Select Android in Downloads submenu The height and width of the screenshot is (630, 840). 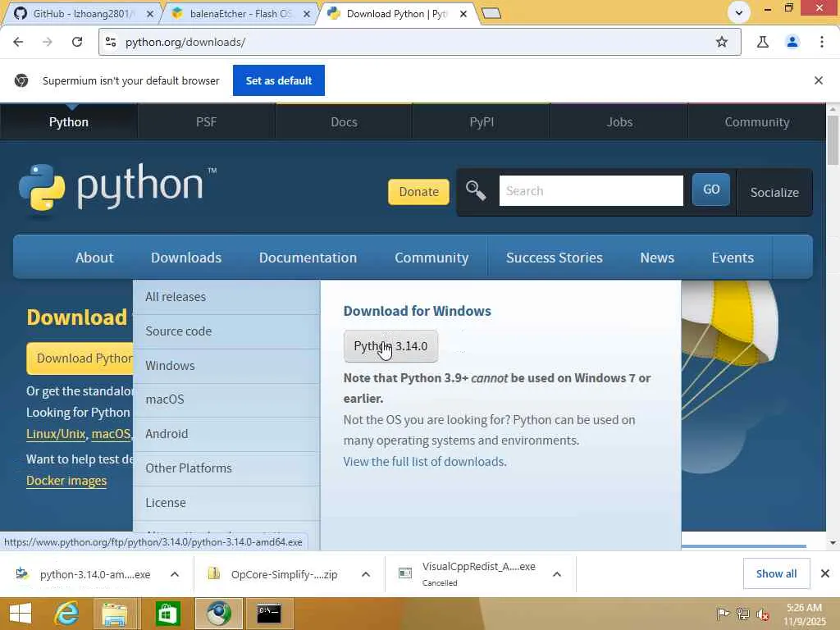click(x=226, y=434)
